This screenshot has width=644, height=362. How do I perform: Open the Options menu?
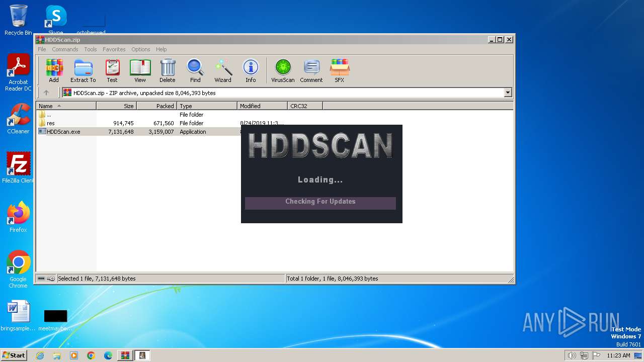(x=141, y=49)
